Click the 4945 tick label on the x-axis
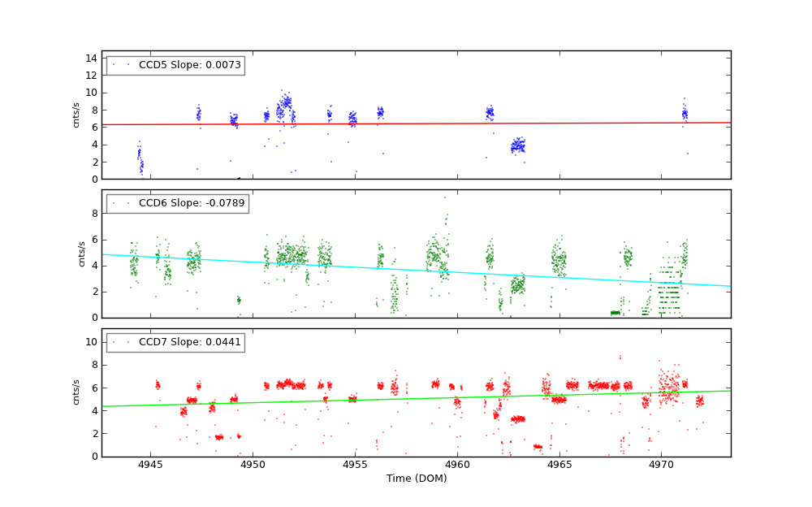This screenshot has height=507, width=812. tap(151, 466)
